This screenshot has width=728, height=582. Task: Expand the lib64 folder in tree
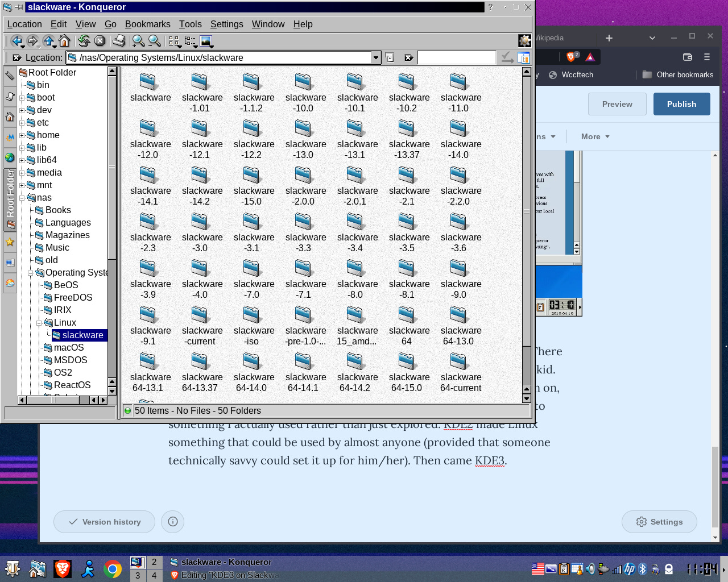(x=22, y=160)
